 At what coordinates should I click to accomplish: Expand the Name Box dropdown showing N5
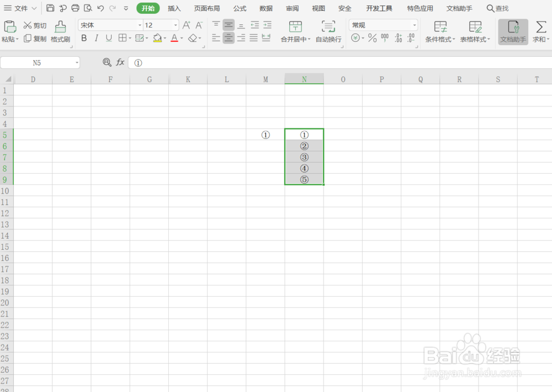77,63
